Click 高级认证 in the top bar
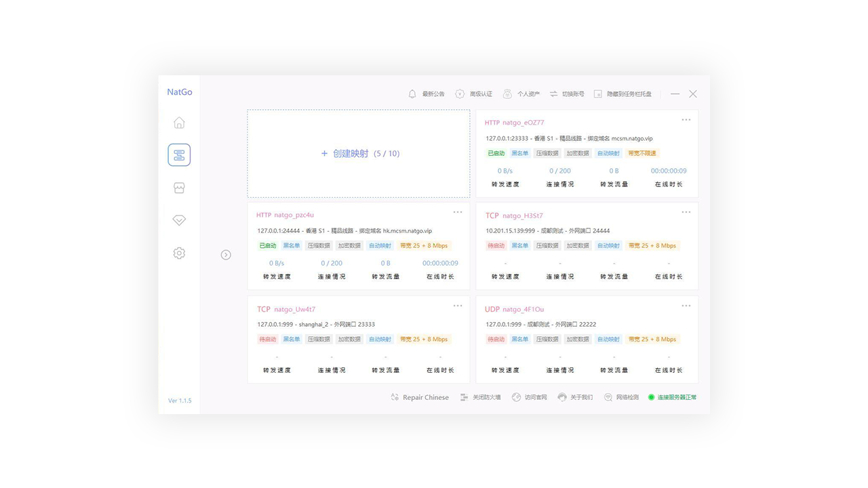This screenshot has height=488, width=868. pos(473,94)
